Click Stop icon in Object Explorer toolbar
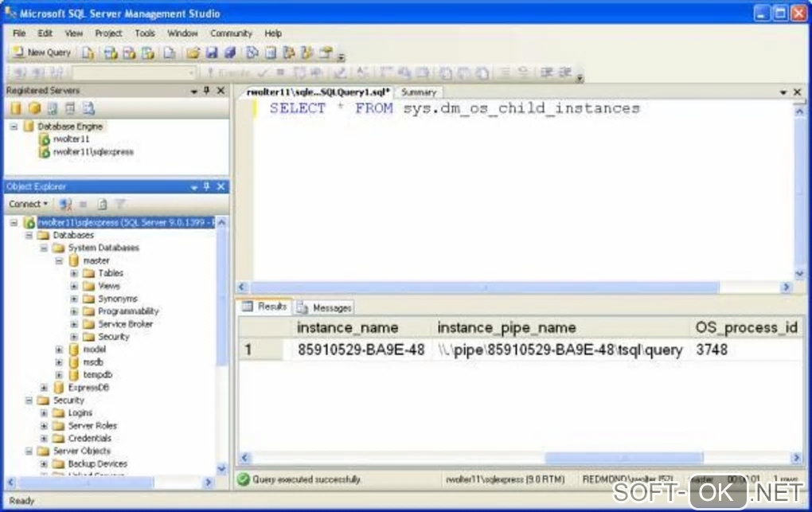The image size is (812, 512). pyautogui.click(x=84, y=204)
